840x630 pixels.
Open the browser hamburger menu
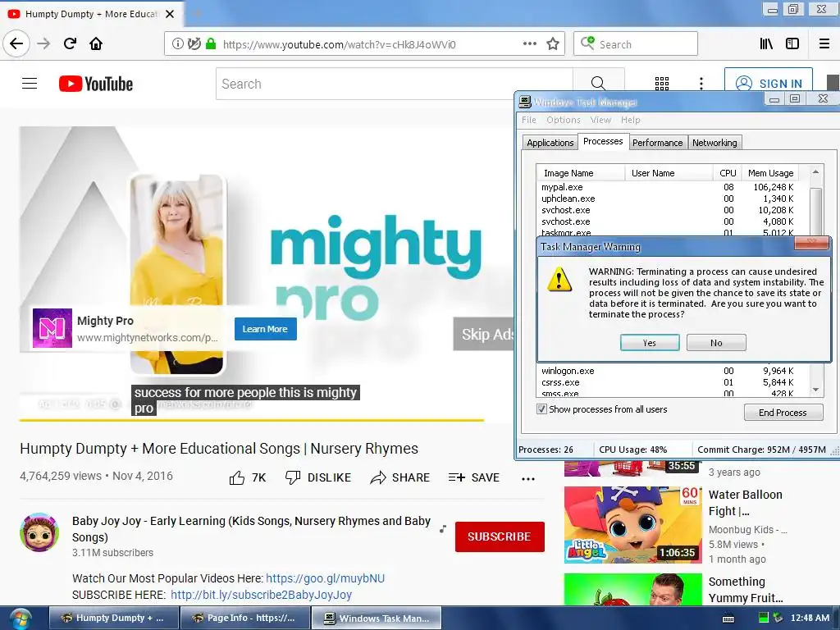pyautogui.click(x=824, y=44)
